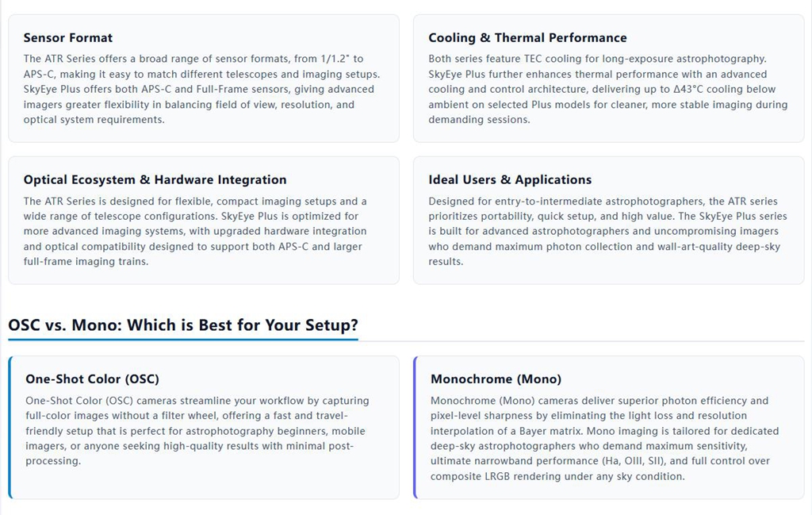
Task: Select the Cooling & Thermal Performance heading
Action: pos(527,38)
